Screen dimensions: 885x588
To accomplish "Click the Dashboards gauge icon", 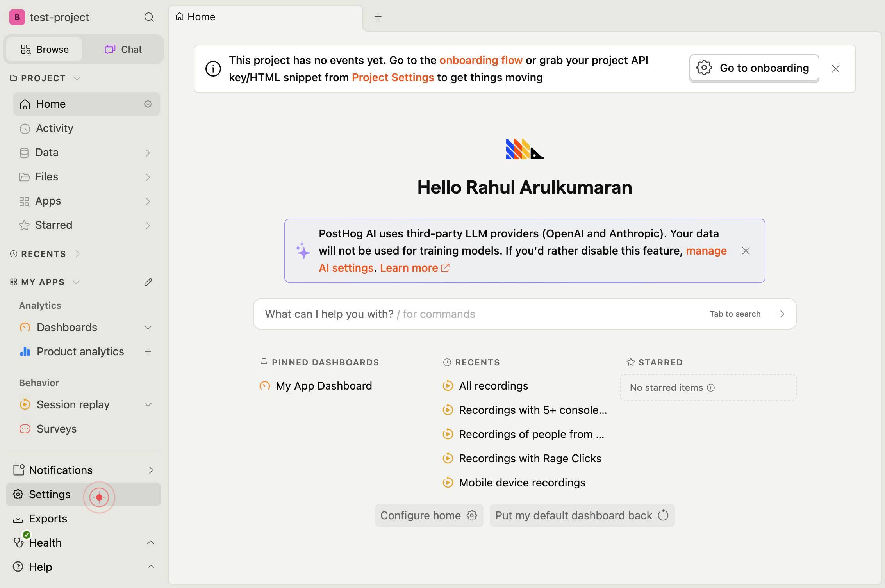I will coord(25,327).
